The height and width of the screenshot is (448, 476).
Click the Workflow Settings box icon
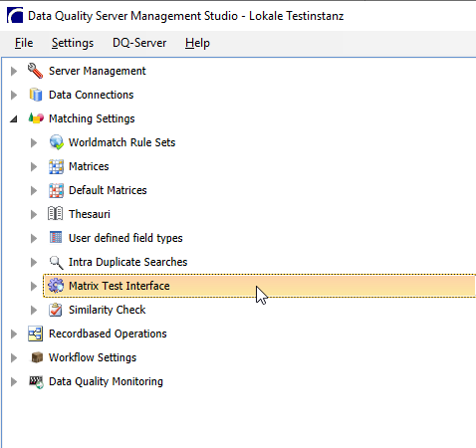(37, 357)
